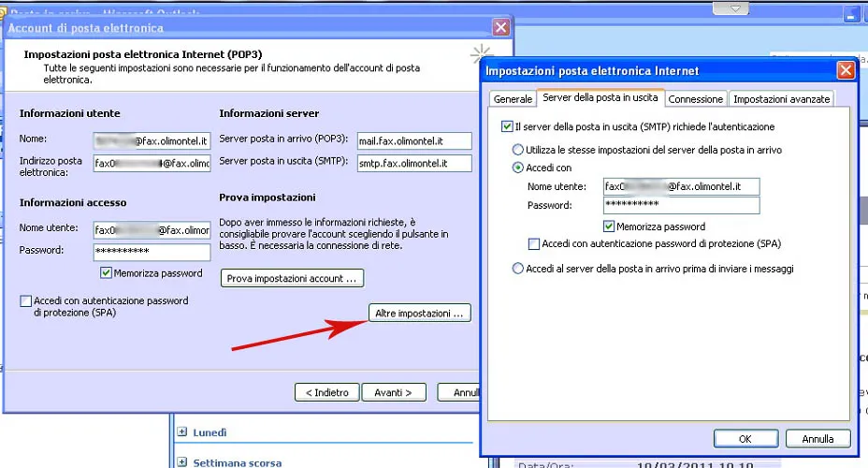Expand the Settimana scorsa group
This screenshot has width=868, height=468.
tap(181, 462)
